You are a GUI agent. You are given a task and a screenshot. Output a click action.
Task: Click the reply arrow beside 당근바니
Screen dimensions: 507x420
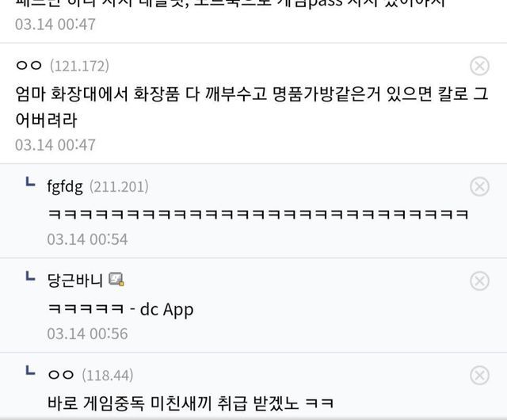point(30,277)
